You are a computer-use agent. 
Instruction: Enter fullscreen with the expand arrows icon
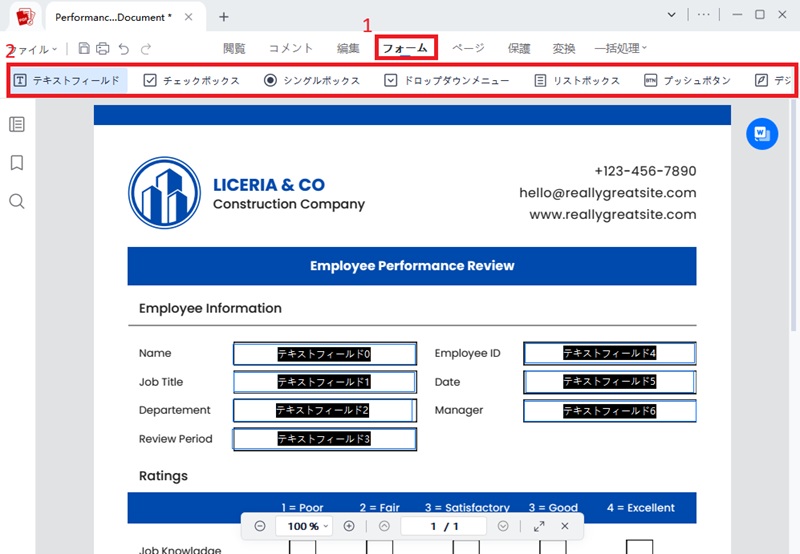[x=539, y=526]
